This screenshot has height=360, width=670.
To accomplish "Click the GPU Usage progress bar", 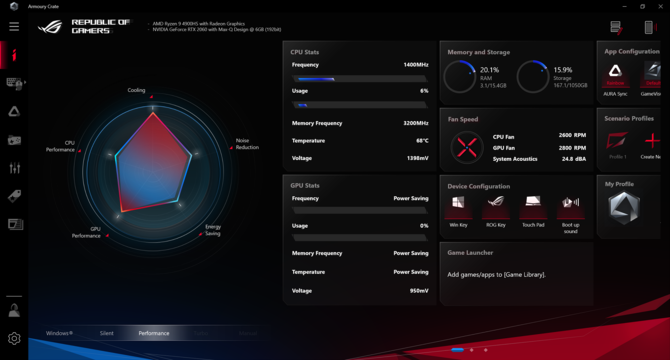I will point(359,237).
